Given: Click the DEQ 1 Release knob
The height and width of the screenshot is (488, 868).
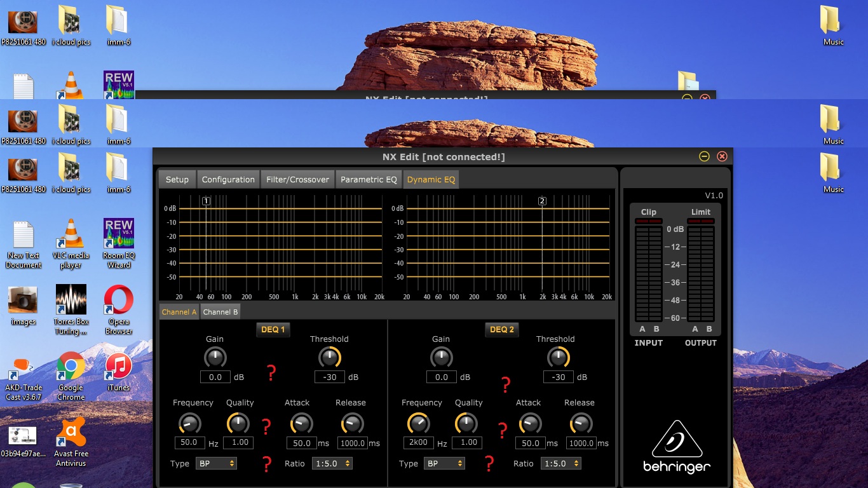Looking at the screenshot, I should [x=352, y=423].
